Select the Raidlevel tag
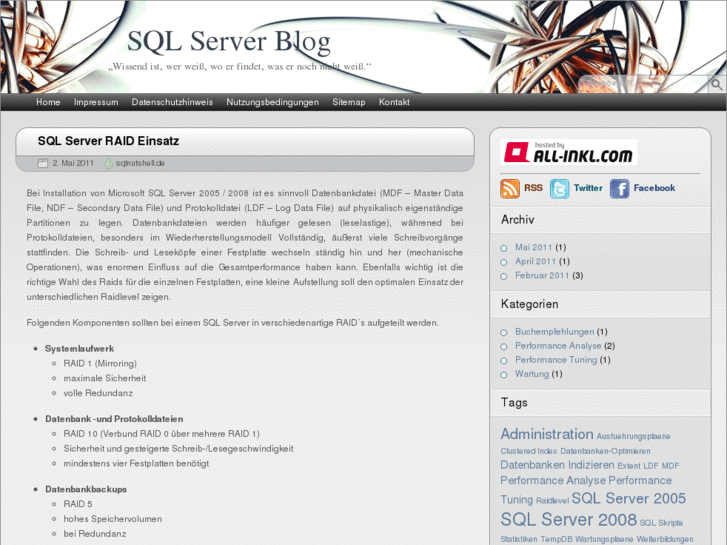727x545 pixels. coord(552,500)
